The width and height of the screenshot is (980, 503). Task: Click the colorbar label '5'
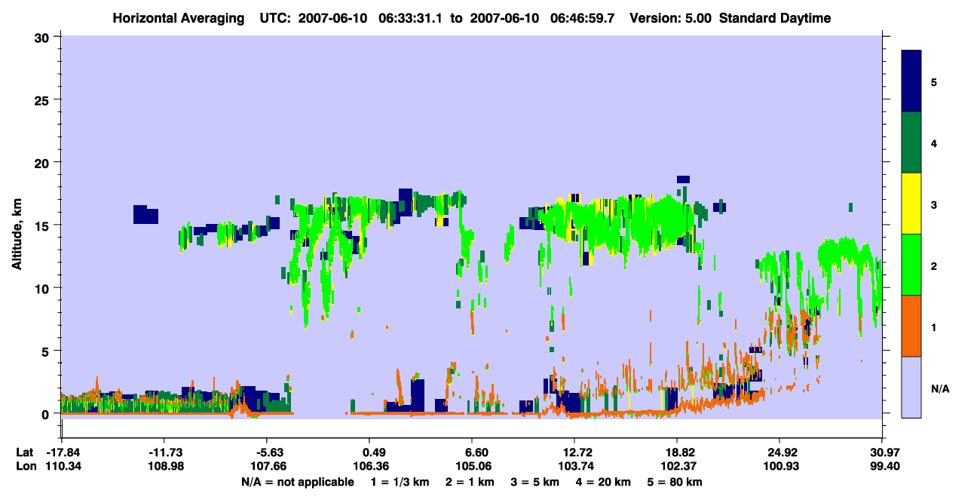pos(933,81)
